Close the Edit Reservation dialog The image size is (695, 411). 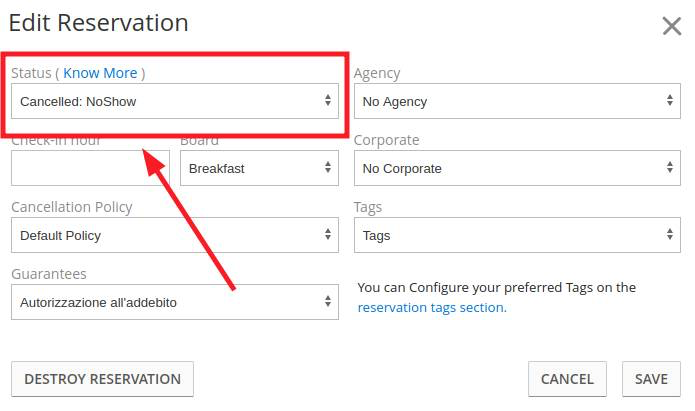(672, 26)
